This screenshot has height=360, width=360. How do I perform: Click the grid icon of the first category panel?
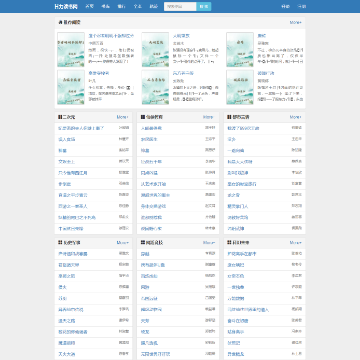60,117
